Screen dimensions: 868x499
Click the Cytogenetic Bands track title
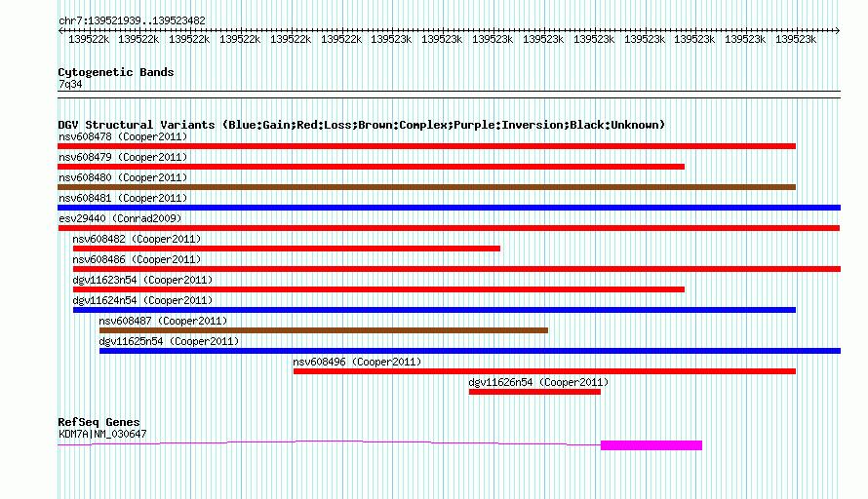point(116,72)
